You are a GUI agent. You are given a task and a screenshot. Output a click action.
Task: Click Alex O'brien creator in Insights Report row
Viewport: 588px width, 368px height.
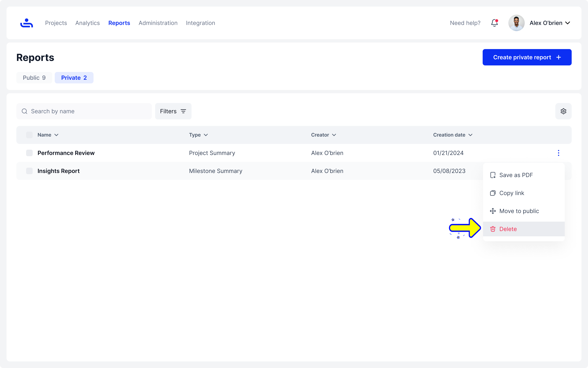click(x=327, y=171)
